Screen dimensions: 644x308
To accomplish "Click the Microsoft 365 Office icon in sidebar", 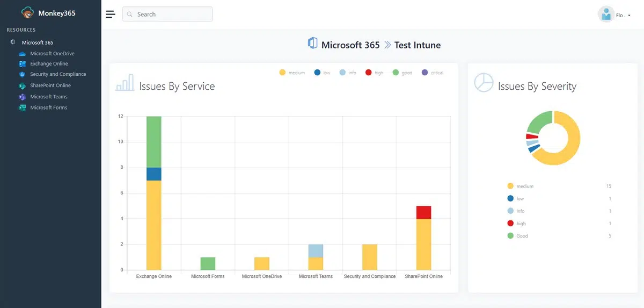I will click(x=13, y=42).
